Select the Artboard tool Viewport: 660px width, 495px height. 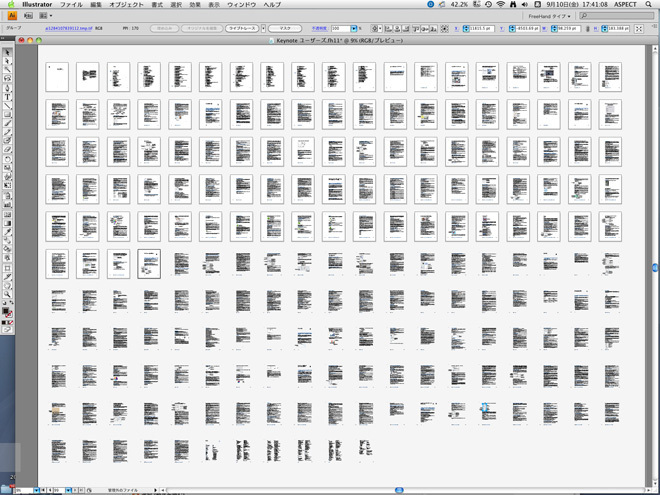[x=7, y=269]
